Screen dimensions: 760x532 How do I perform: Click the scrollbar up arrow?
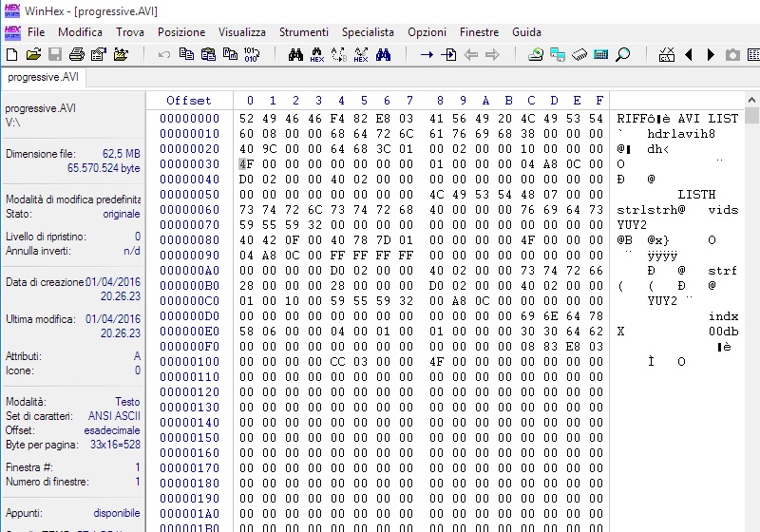[751, 100]
